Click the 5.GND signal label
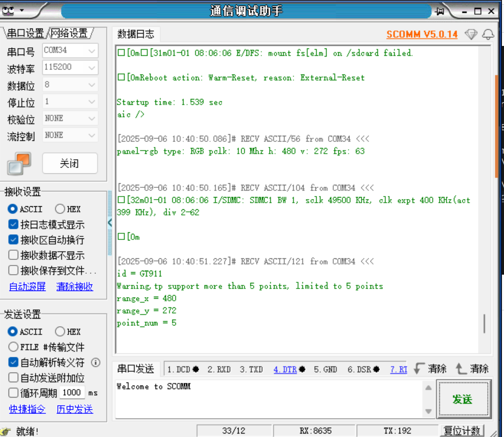 (x=325, y=370)
